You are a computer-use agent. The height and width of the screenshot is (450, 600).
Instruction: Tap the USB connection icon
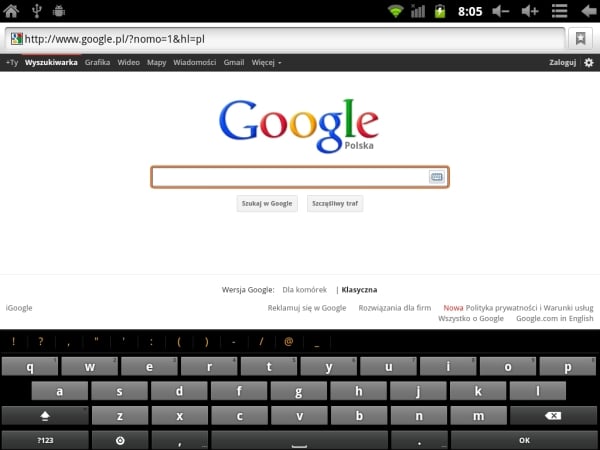[37, 11]
